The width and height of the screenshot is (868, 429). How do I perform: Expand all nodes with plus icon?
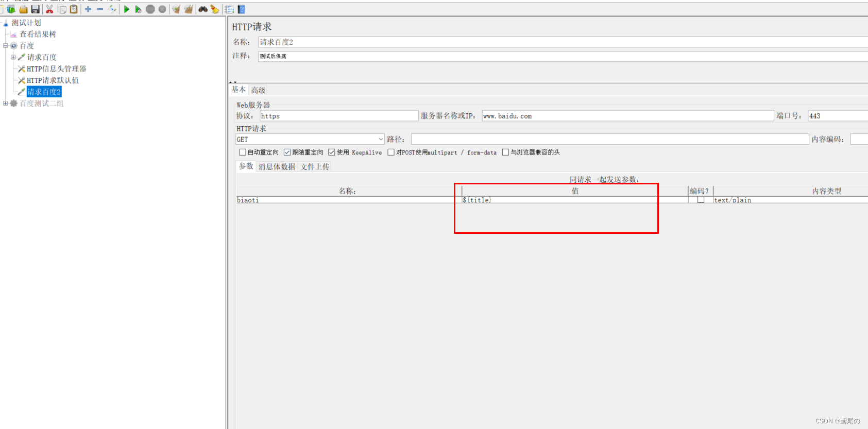[x=88, y=9]
